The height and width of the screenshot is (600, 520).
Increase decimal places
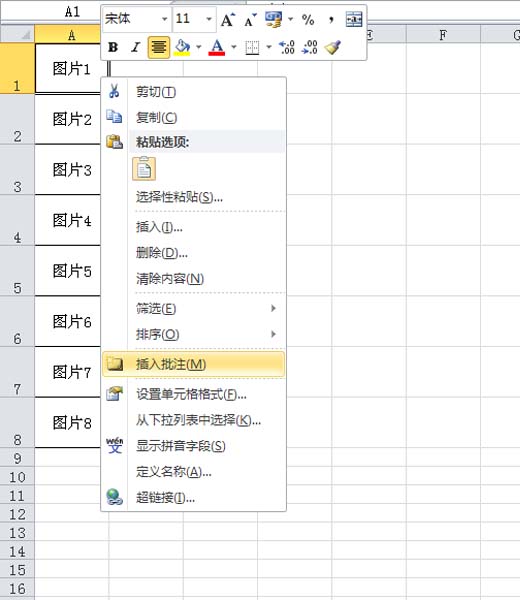287,47
